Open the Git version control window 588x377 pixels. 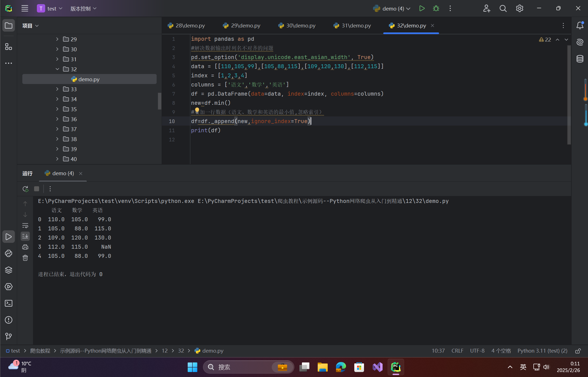(x=9, y=336)
